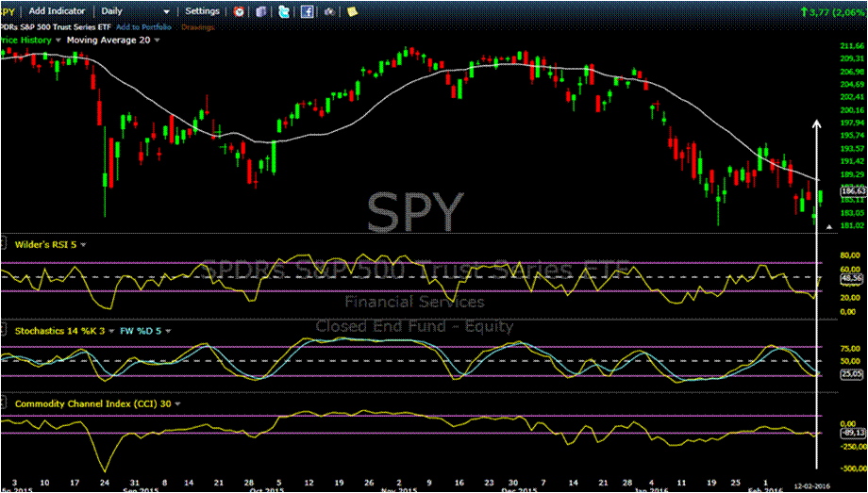Open the Settings menu
This screenshot has height=493, width=868.
(x=202, y=11)
